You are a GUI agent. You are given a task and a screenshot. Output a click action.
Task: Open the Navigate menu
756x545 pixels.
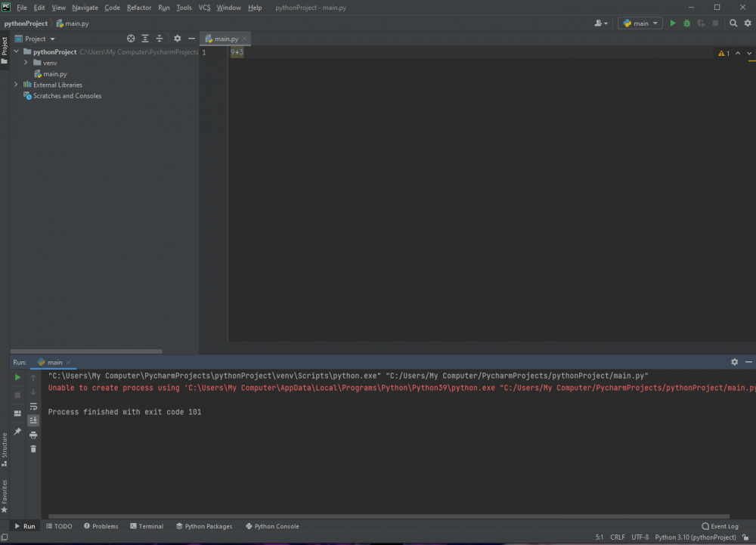click(x=85, y=8)
